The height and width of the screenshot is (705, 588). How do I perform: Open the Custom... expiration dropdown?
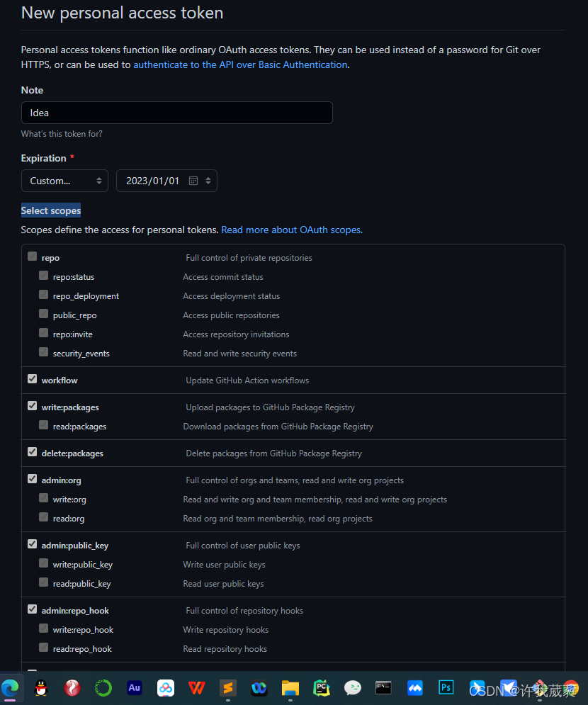pyautogui.click(x=64, y=181)
